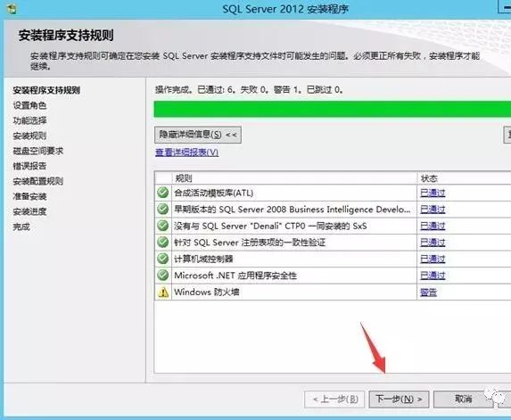
Task: Click green check icon for SQL Server 2008 Business Intelligence row
Action: [162, 209]
